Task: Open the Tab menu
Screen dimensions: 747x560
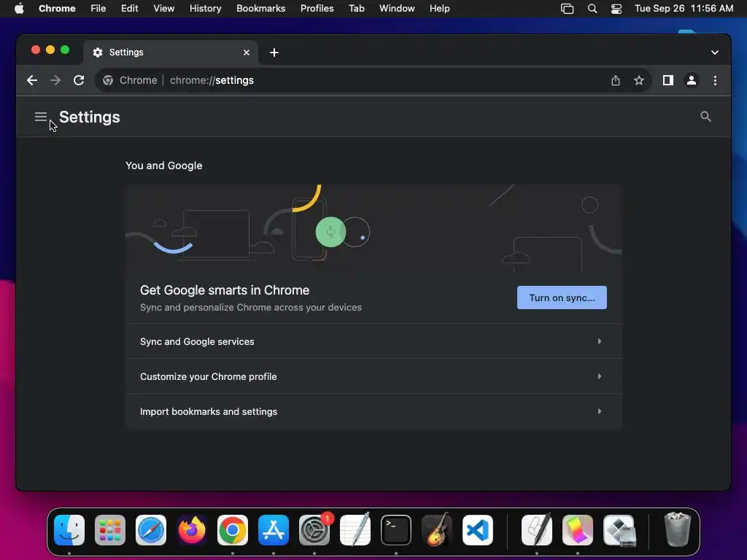Action: 356,9
